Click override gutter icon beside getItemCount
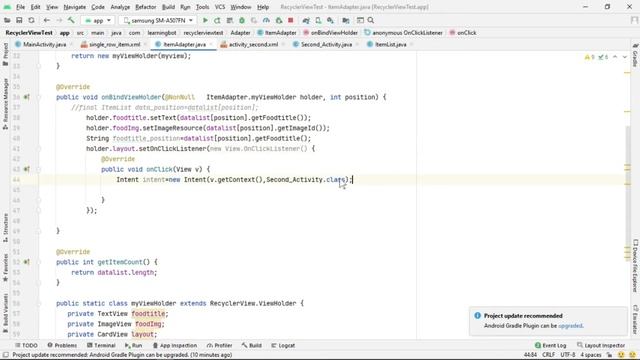The width and height of the screenshot is (640, 360). 27,262
